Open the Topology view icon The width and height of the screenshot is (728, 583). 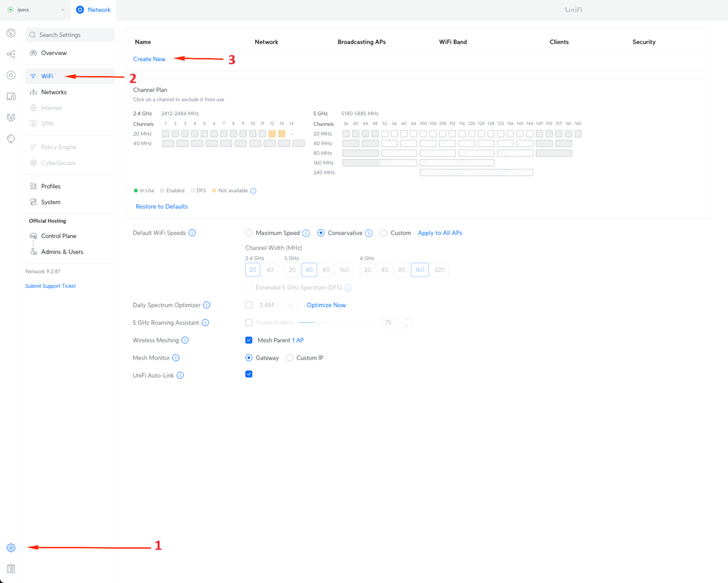coord(10,54)
